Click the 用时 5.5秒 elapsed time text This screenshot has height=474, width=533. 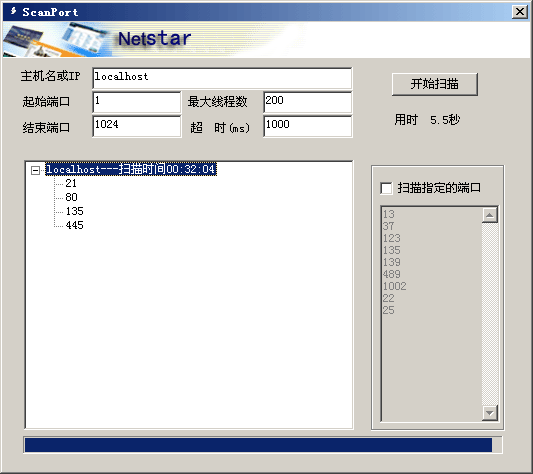click(x=427, y=120)
